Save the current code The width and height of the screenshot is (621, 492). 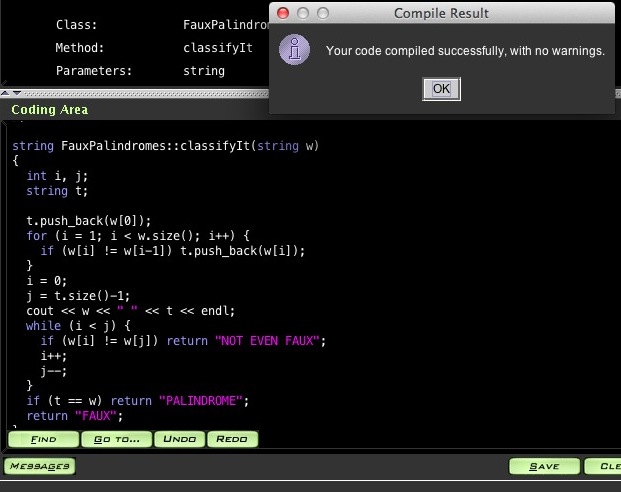544,466
